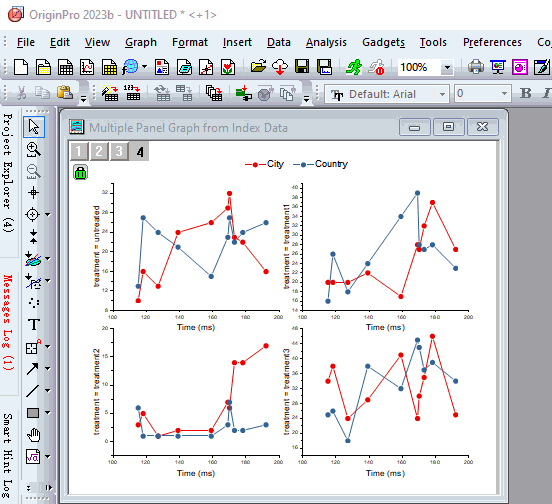Expand the Line tool dropdown arrow
Image resolution: width=552 pixels, height=504 pixels.
coord(48,391)
